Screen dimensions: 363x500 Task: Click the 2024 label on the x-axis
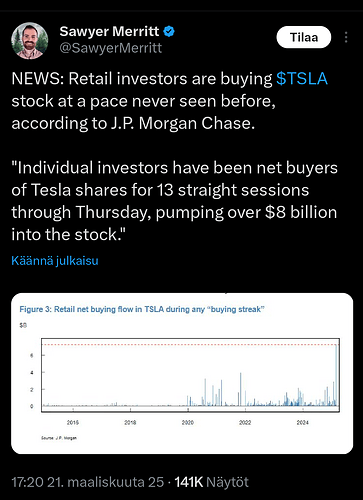[x=303, y=422]
